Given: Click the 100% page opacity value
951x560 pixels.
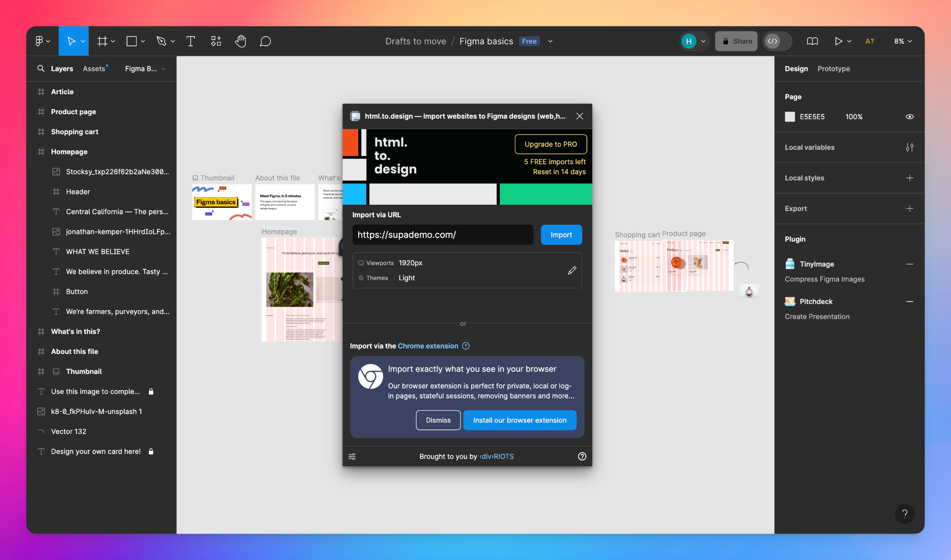Looking at the screenshot, I should click(854, 117).
